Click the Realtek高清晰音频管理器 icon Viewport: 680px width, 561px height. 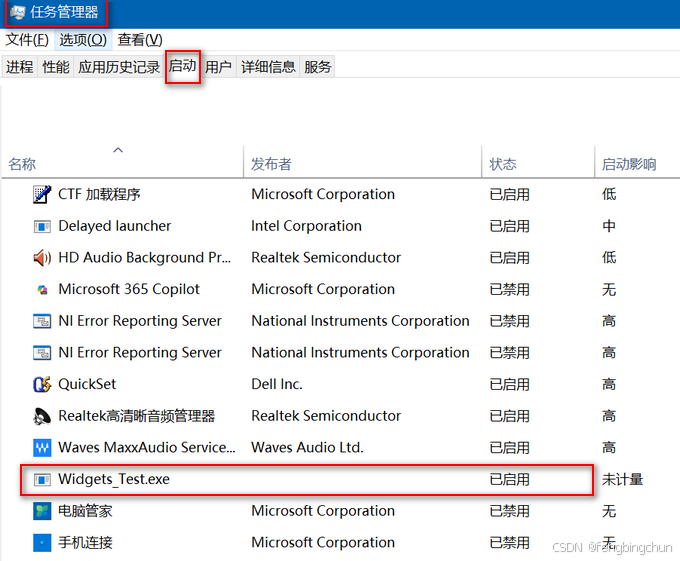42,416
